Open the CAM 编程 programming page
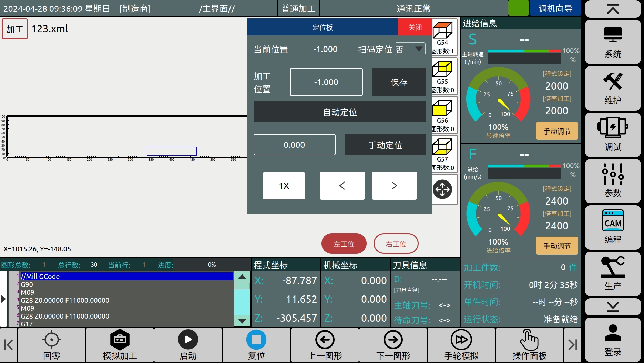This screenshot has width=644, height=363. (613, 227)
